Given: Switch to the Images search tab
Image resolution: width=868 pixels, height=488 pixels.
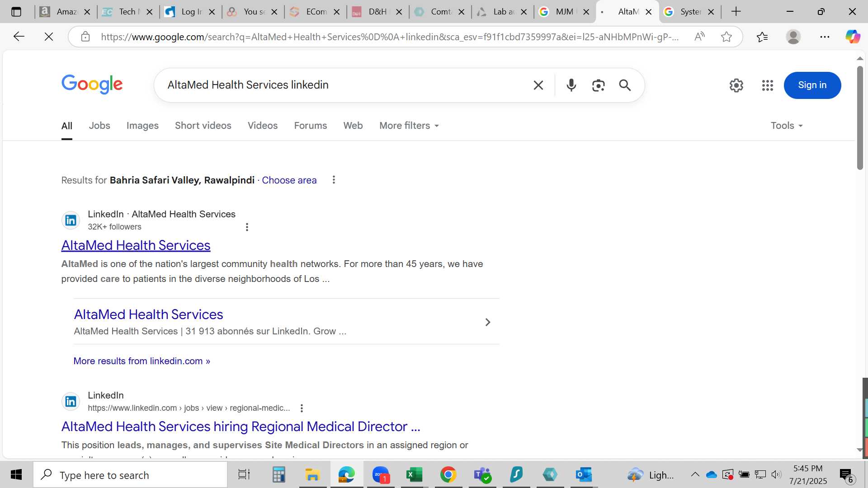Looking at the screenshot, I should tap(142, 126).
